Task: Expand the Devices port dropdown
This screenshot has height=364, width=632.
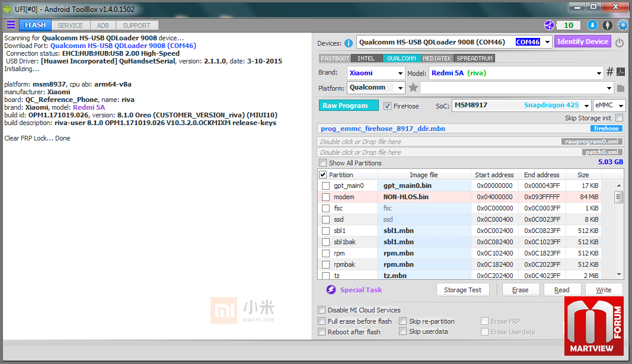Action: pos(547,42)
